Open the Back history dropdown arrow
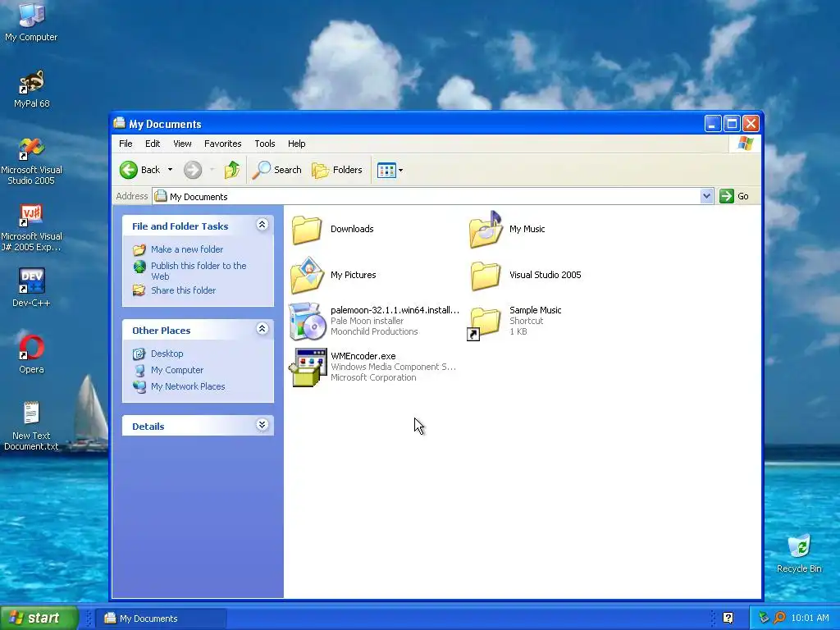 (x=171, y=170)
